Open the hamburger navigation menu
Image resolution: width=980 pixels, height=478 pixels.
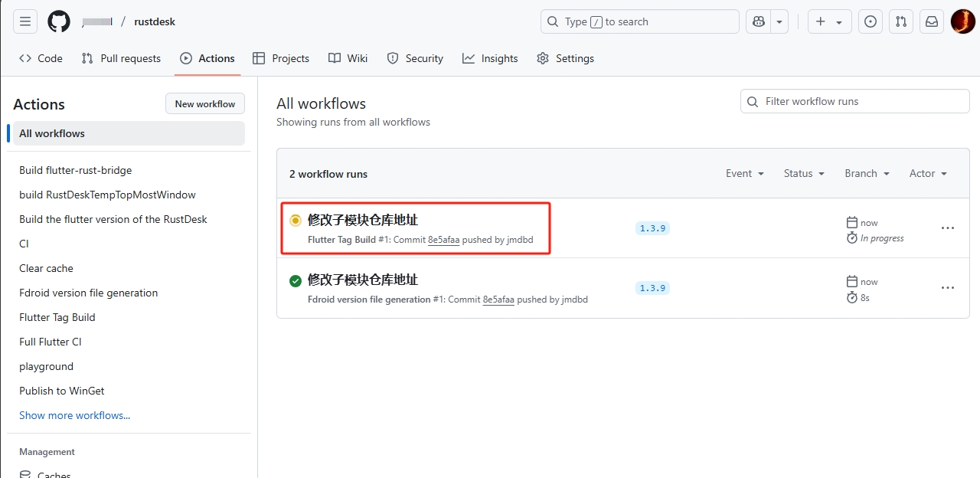point(25,21)
